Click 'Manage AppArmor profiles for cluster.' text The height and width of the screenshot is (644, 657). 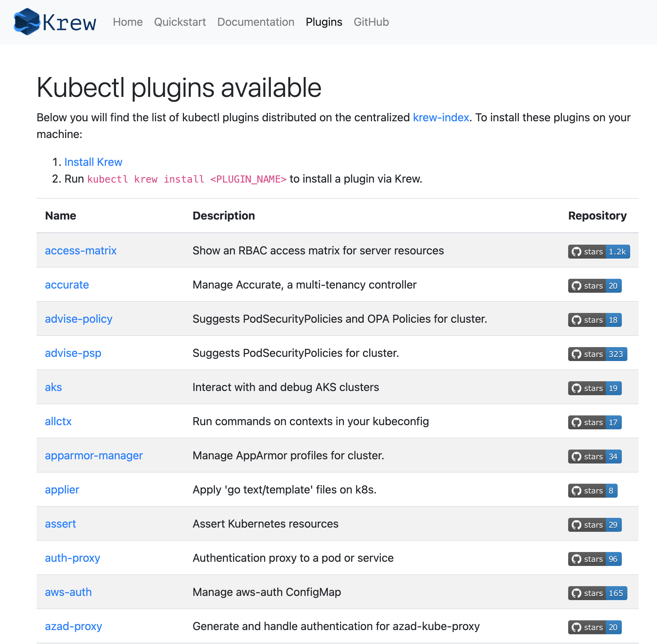click(x=288, y=455)
